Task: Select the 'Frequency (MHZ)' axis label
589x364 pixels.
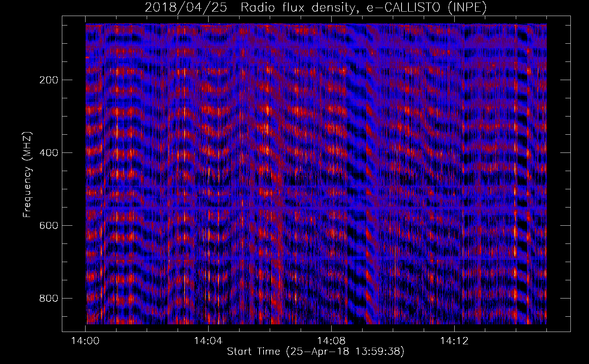Action: [x=27, y=174]
